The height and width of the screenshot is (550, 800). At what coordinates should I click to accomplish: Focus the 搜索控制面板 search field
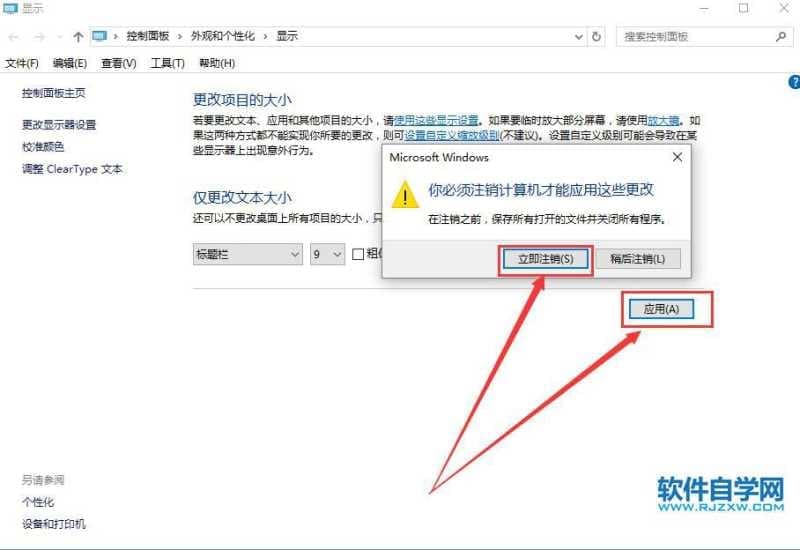pos(696,37)
